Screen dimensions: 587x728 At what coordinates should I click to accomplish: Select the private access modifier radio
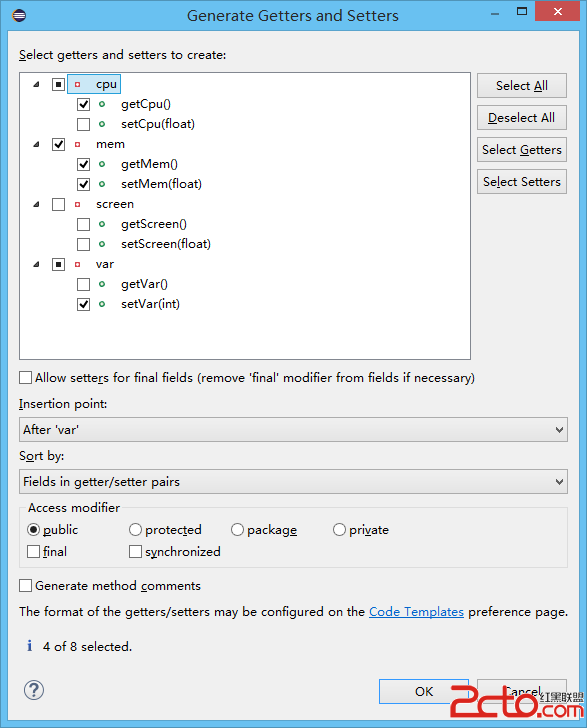coord(339,530)
